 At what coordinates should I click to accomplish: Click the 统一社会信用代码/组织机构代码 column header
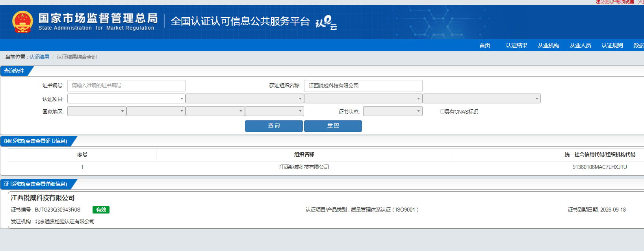point(599,154)
